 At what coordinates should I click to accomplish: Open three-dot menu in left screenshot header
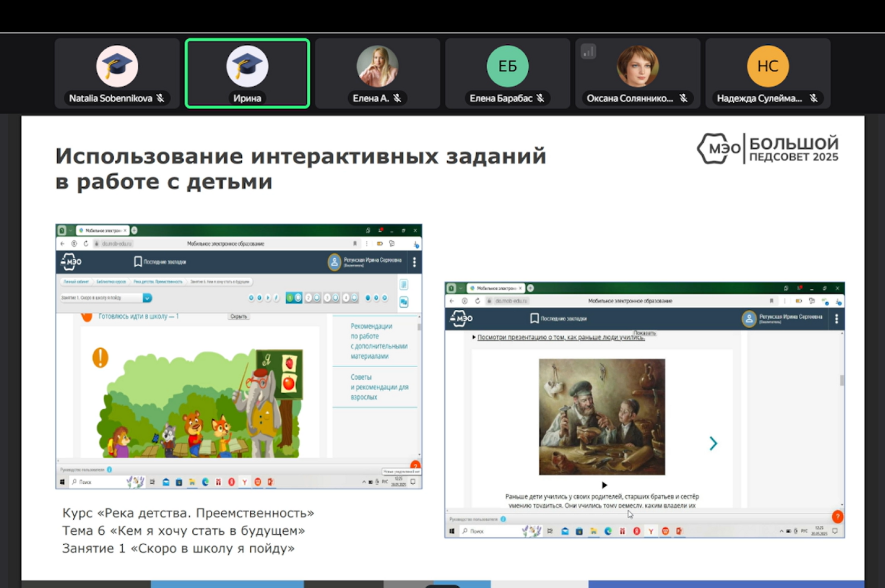click(x=415, y=262)
